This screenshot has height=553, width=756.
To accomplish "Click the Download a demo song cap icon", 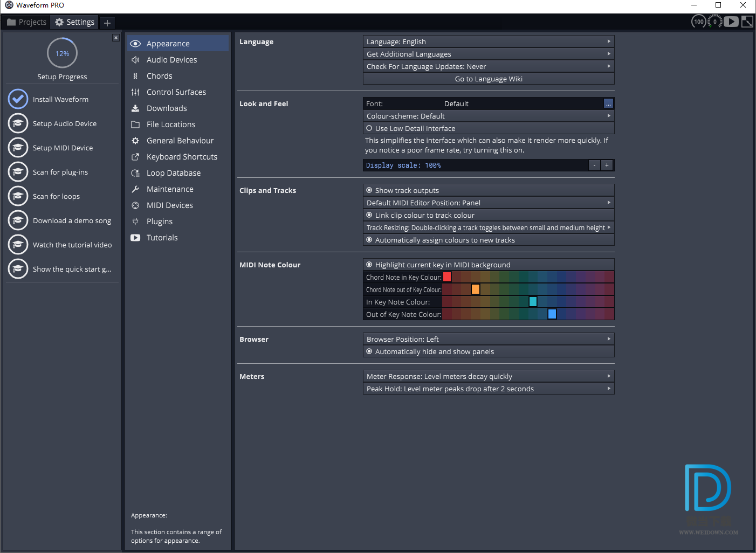I will click(18, 220).
